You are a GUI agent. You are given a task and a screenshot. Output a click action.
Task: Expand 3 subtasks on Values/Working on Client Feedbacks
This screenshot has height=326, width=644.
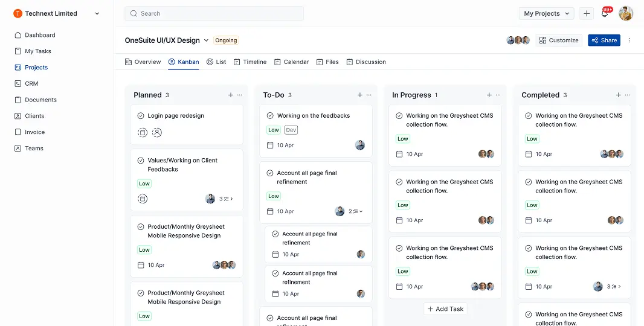tap(226, 199)
